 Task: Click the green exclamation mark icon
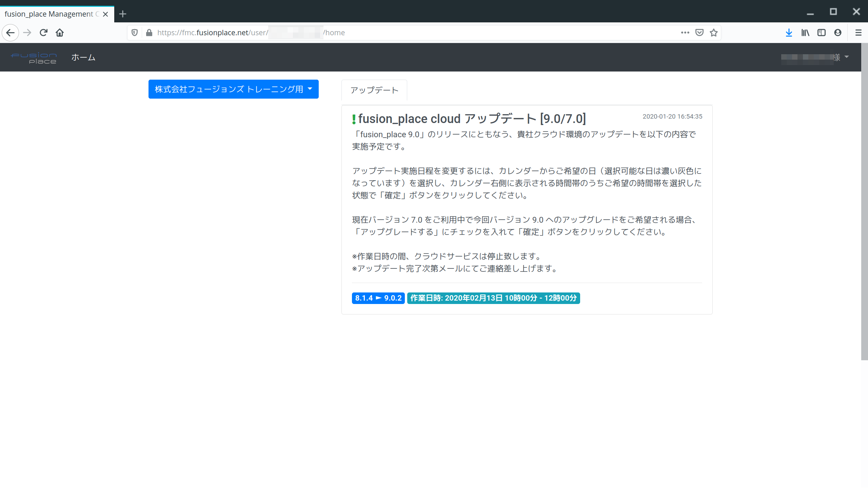[x=354, y=119]
